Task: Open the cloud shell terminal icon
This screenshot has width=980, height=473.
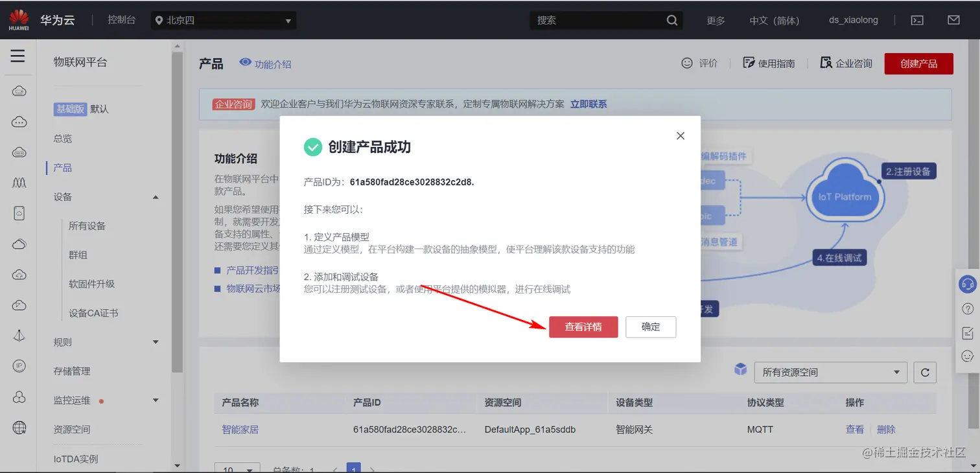Action: 917,20
